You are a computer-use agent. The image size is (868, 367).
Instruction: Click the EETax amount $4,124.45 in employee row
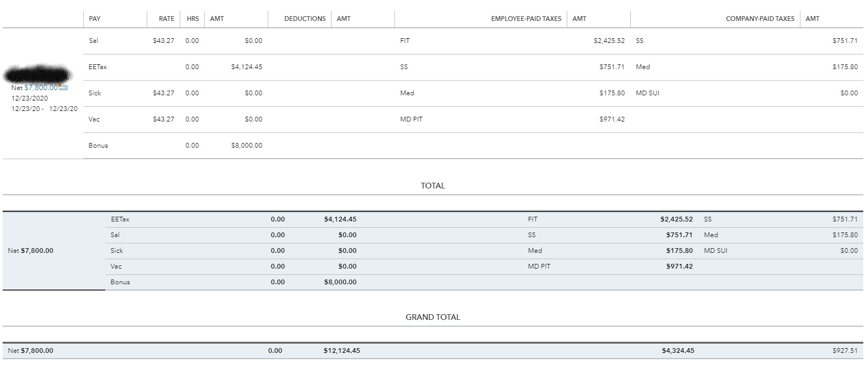247,67
